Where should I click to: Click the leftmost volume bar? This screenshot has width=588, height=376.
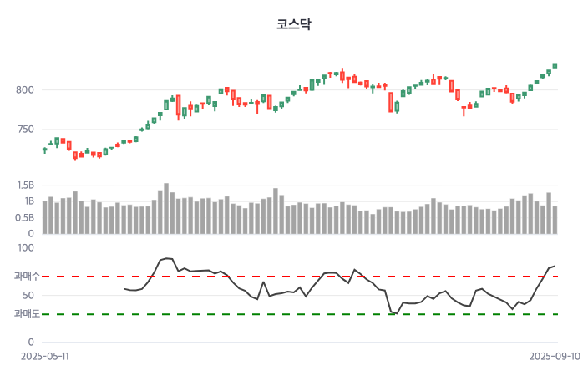tap(44, 217)
